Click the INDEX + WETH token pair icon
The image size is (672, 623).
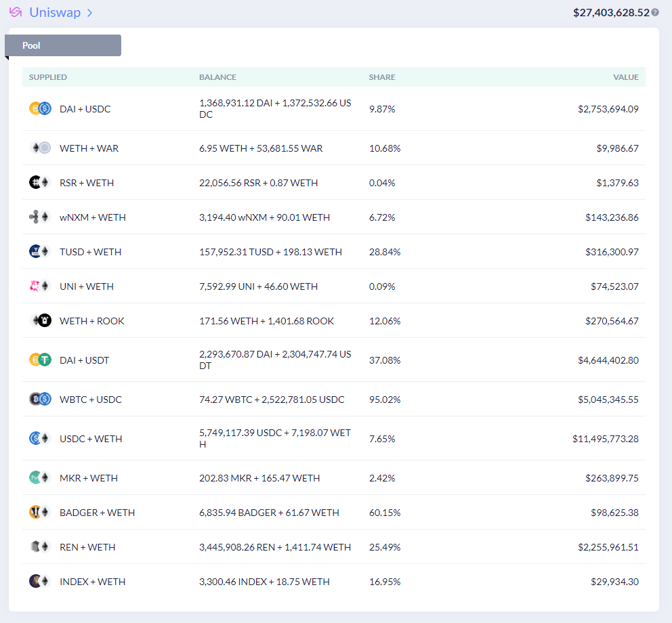(x=40, y=582)
